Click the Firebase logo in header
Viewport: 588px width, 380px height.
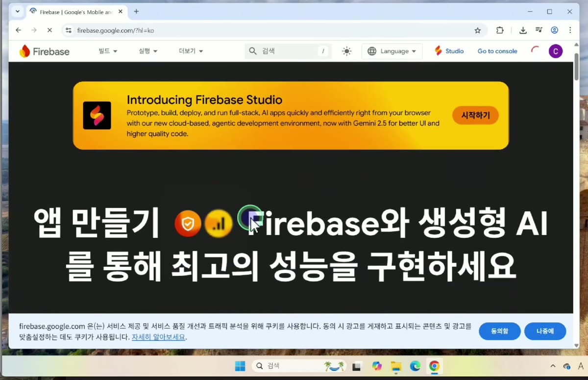click(44, 51)
